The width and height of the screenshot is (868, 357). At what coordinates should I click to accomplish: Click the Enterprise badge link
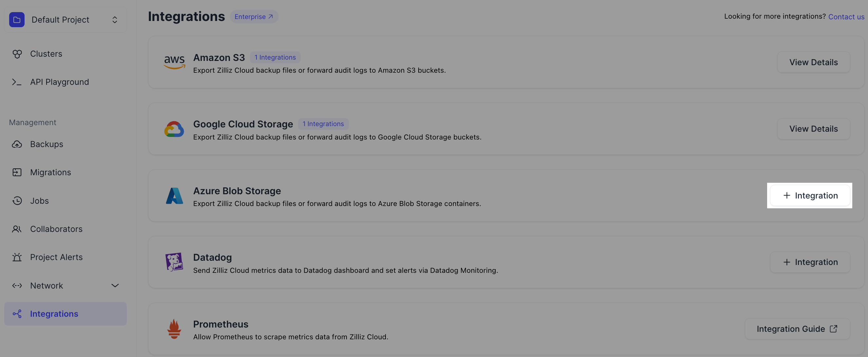[x=254, y=16]
